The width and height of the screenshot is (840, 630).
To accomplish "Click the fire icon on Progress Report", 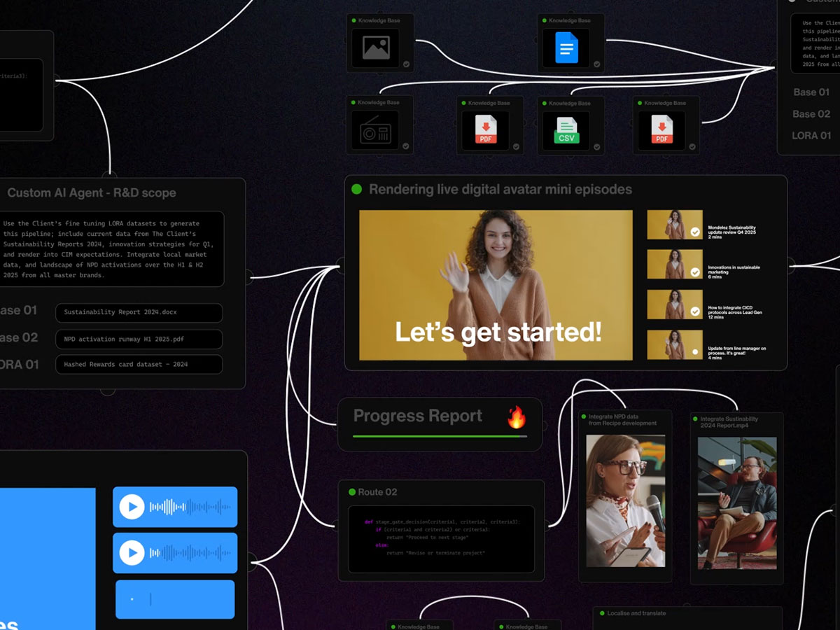I will click(x=517, y=418).
